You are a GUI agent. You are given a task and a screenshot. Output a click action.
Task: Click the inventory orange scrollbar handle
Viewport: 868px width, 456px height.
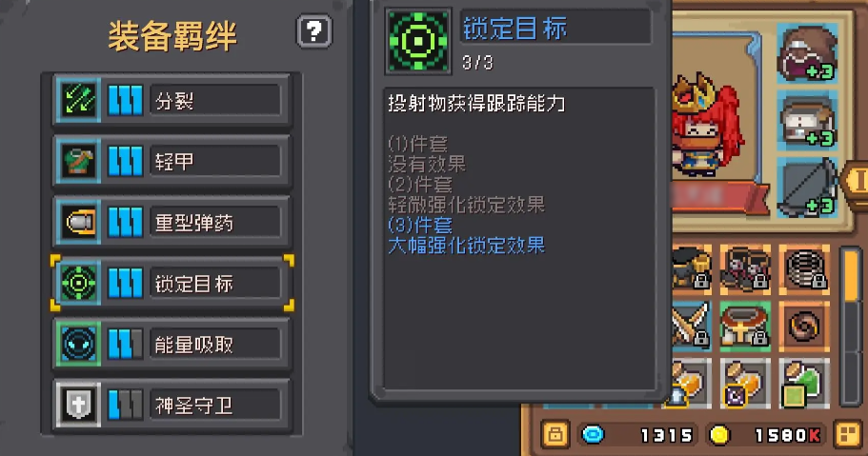pos(852,275)
